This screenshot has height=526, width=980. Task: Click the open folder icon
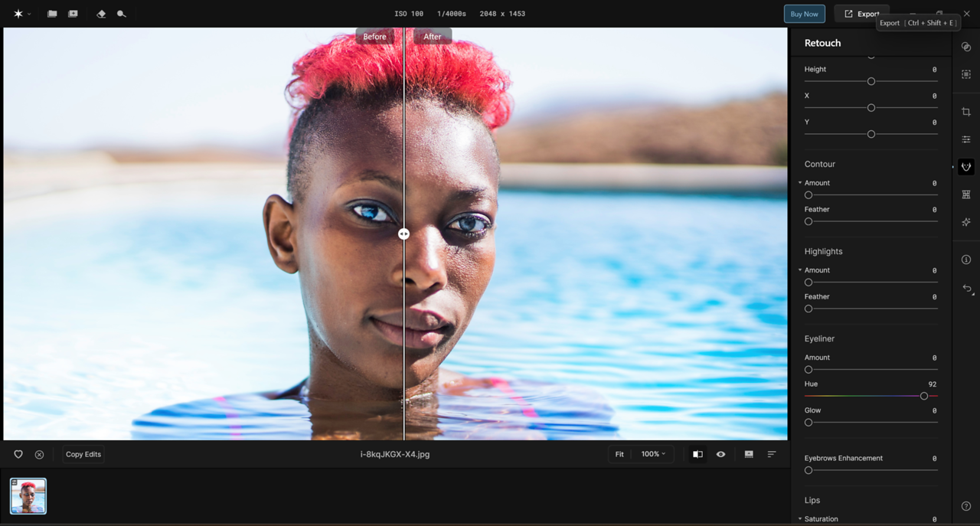tap(52, 14)
